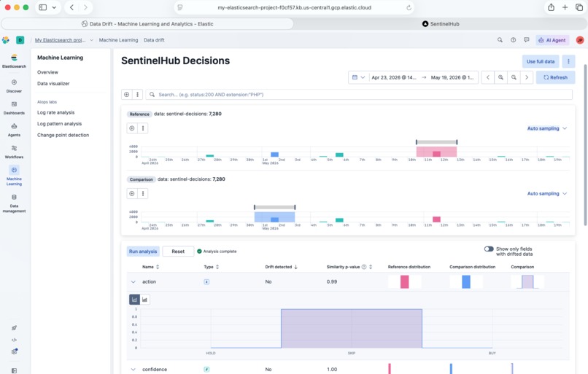
Task: Open Discover from the side navigation
Action: point(14,86)
